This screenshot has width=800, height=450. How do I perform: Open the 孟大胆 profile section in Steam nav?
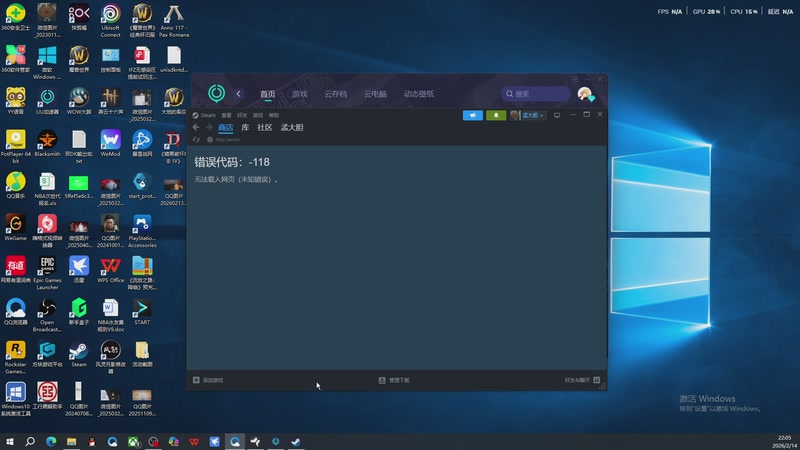[x=292, y=128]
